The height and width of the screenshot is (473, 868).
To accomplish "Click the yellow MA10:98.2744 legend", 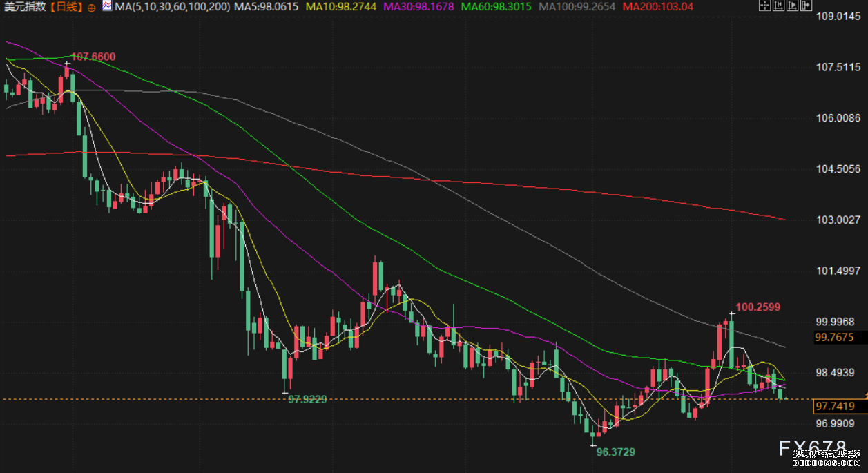I will point(341,7).
